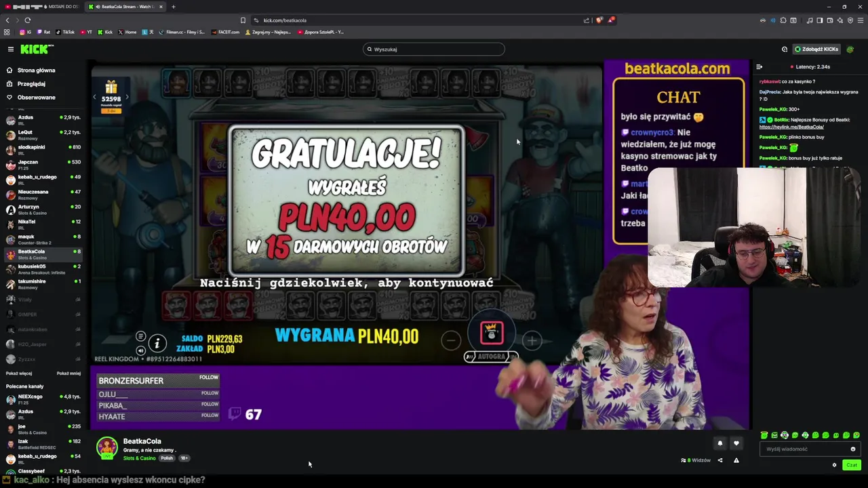The width and height of the screenshot is (868, 488).
Task: Open the browser main menu icon
Action: 861,20
